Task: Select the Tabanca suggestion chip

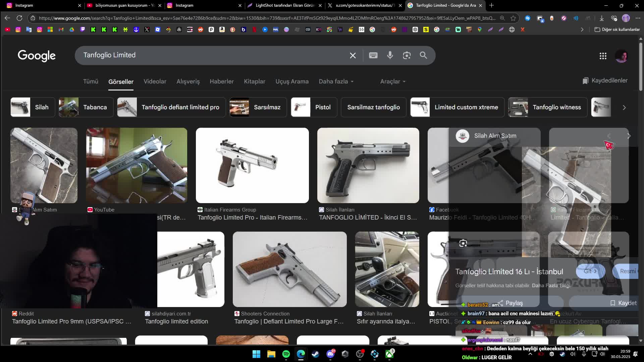Action: pos(86,107)
